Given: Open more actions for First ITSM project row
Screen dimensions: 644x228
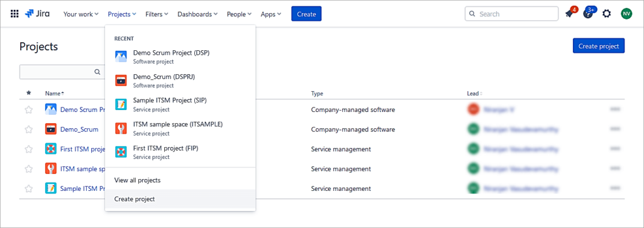Looking at the screenshot, I should coord(615,149).
